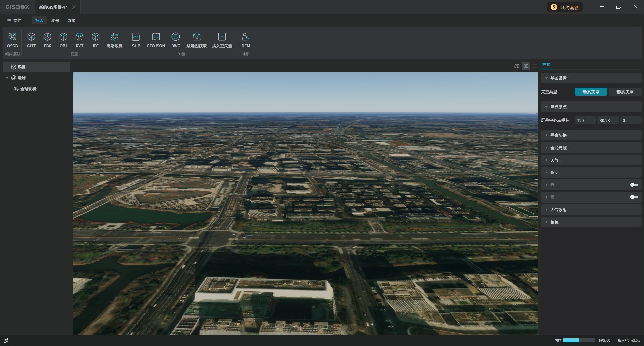Enable the 云 cloud toggle switch
Viewport: 644px width, 346px height.
[634, 185]
